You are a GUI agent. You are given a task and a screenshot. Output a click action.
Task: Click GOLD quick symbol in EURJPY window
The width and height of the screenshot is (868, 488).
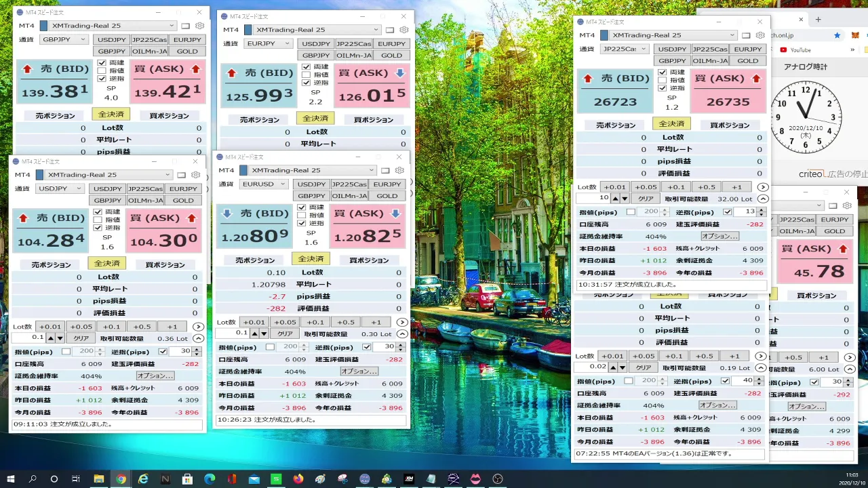391,56
